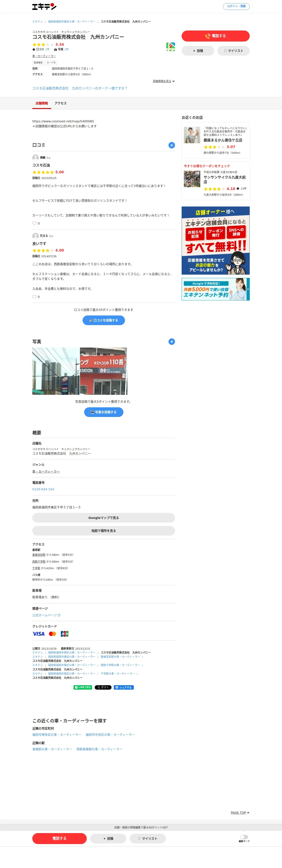The width and height of the screenshot is (282, 868).
Task: Call phone number 0120-034-104
Action: pos(43,489)
